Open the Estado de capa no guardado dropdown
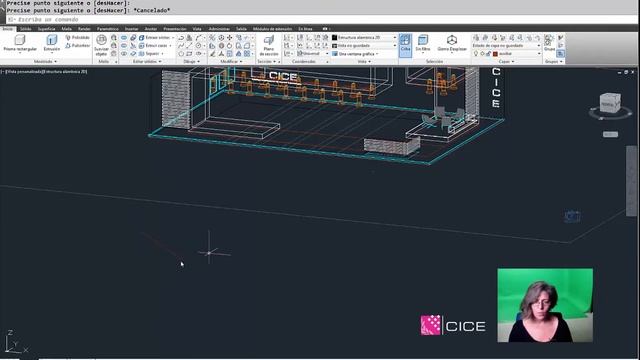This screenshot has height=360, width=640. (507, 46)
